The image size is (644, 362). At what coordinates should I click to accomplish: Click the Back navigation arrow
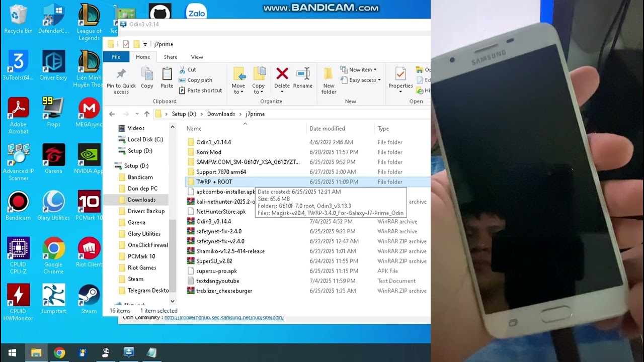click(112, 114)
